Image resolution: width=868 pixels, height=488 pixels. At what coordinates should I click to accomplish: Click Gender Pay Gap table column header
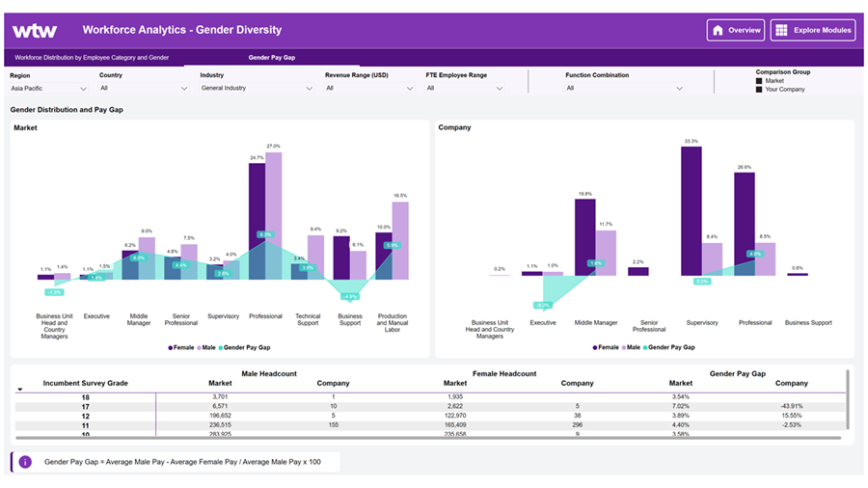click(x=738, y=374)
